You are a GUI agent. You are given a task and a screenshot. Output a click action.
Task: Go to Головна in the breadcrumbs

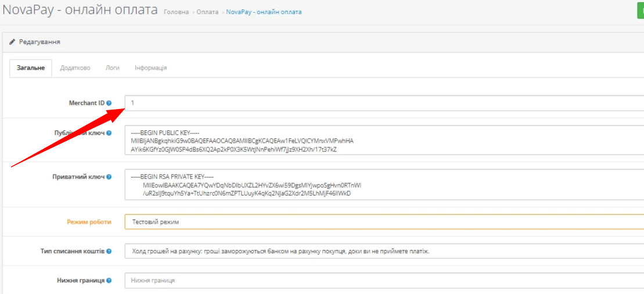coord(177,12)
